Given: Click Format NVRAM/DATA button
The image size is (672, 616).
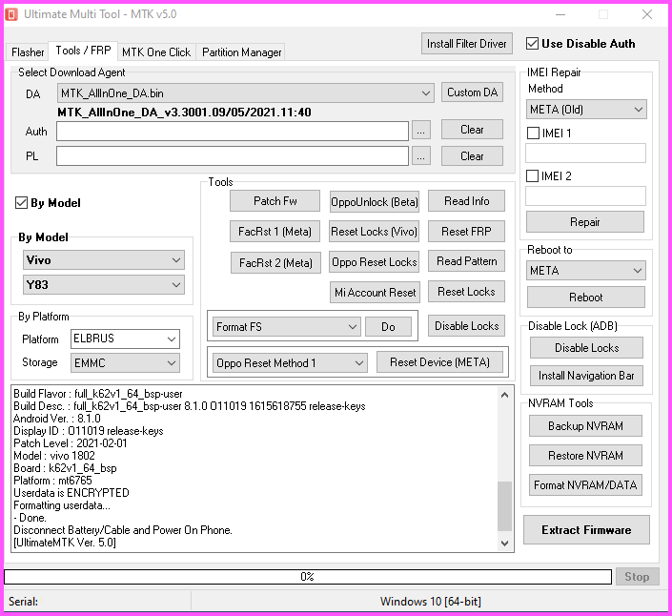Looking at the screenshot, I should click(585, 484).
